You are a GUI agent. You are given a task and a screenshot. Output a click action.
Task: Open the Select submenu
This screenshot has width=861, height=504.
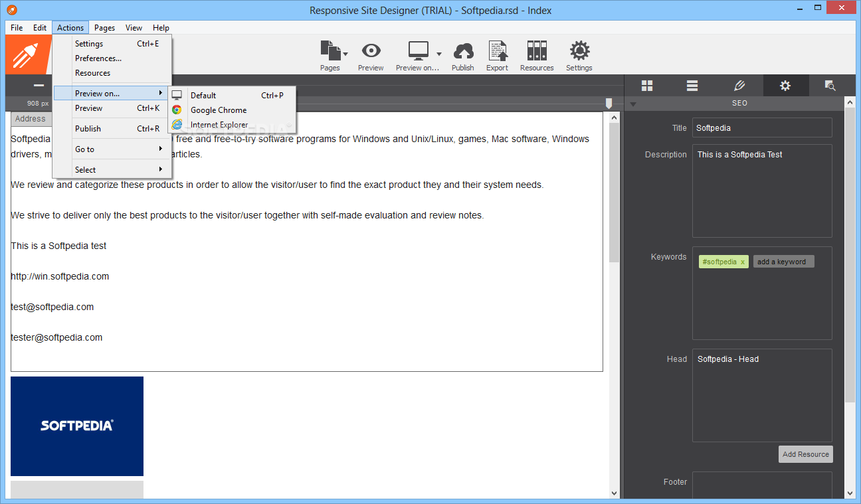[112, 170]
